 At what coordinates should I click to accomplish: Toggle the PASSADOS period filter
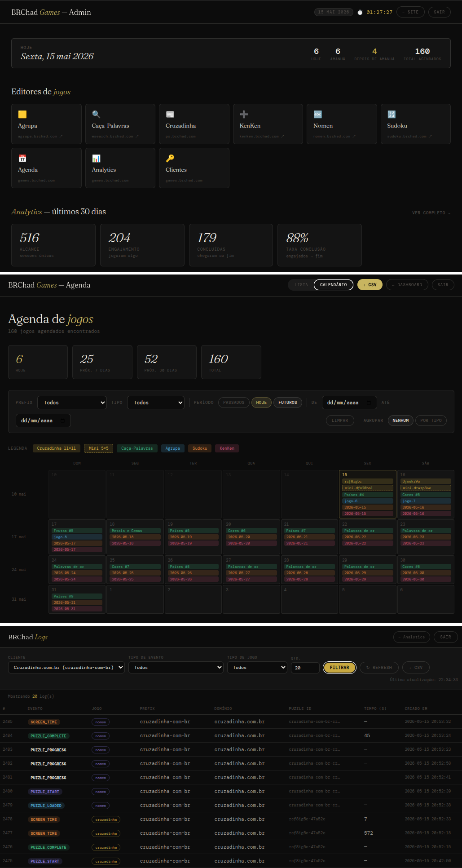point(234,403)
